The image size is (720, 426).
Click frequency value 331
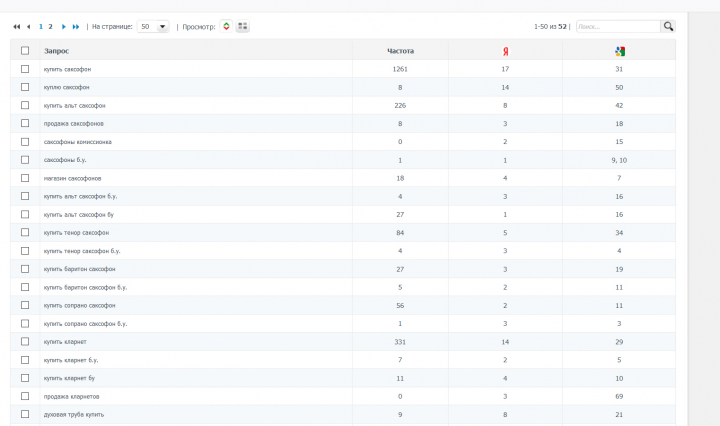[x=400, y=342]
